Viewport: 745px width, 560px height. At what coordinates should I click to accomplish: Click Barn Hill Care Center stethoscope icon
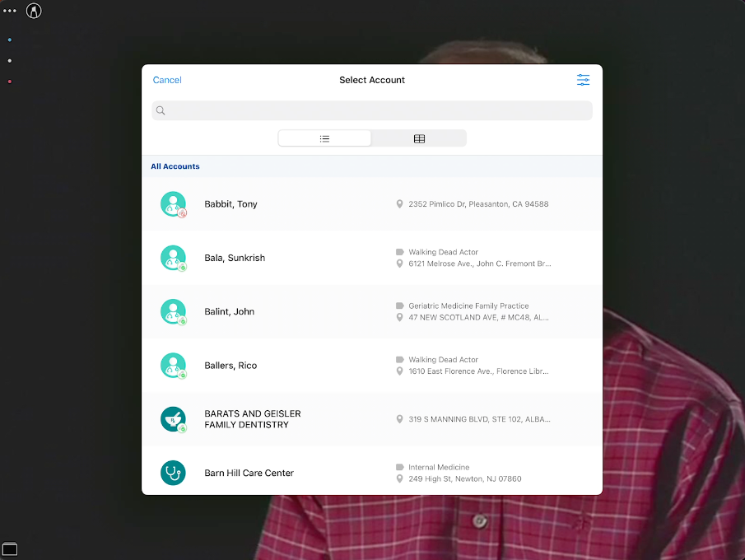(x=173, y=473)
